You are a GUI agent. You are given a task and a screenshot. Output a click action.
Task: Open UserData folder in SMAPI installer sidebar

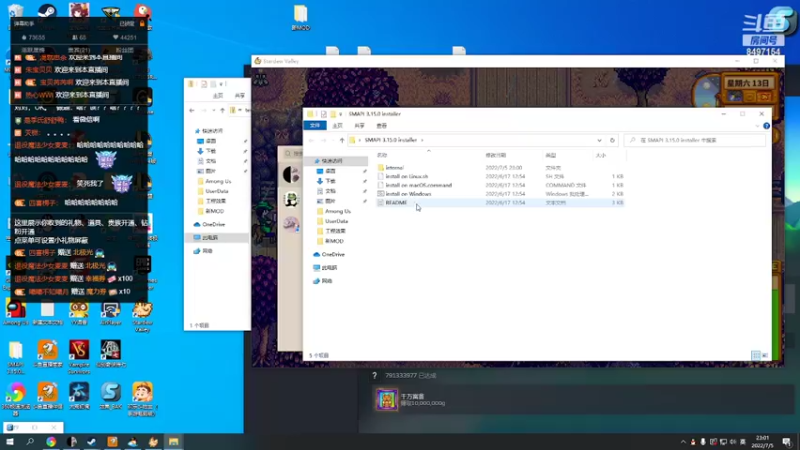pyautogui.click(x=336, y=221)
